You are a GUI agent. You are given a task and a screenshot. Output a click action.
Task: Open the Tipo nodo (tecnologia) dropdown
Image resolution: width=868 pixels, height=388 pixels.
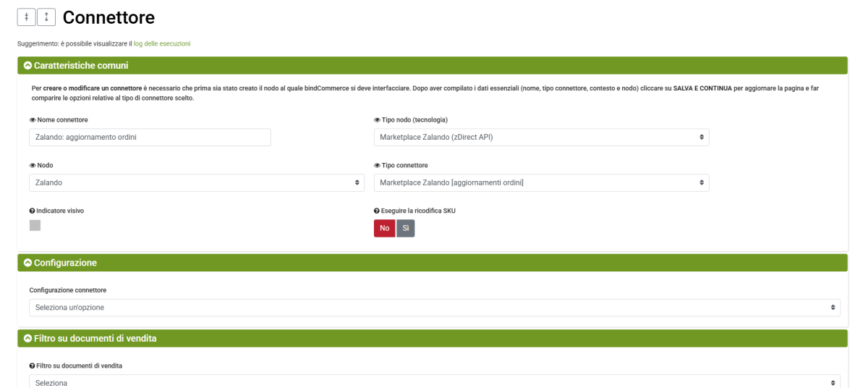point(542,138)
